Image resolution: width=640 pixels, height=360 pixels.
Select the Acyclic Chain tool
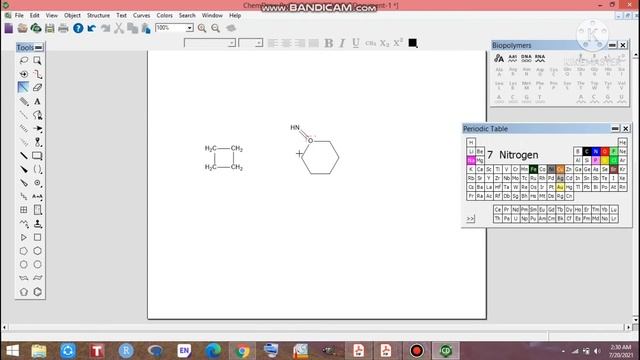pos(24,224)
